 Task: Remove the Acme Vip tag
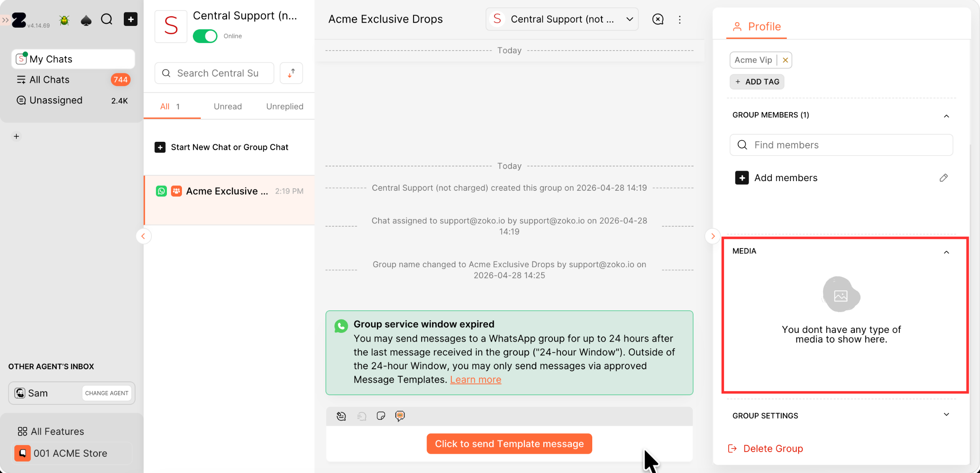[x=785, y=60]
